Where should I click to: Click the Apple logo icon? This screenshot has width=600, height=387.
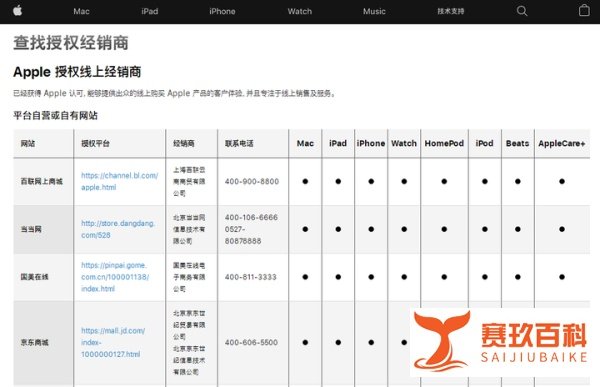[17, 11]
